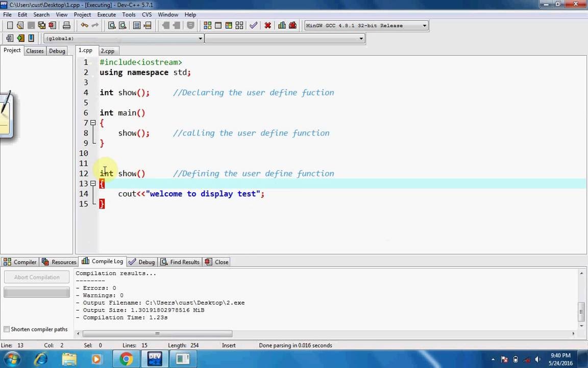Click the compilation progress bar
Image resolution: width=588 pixels, height=368 pixels.
(x=37, y=292)
